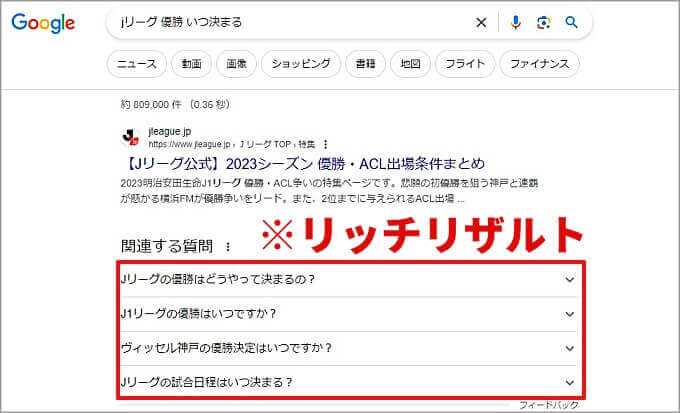Switch to the 書籍 filter
The height and width of the screenshot is (413, 680).
pos(365,64)
